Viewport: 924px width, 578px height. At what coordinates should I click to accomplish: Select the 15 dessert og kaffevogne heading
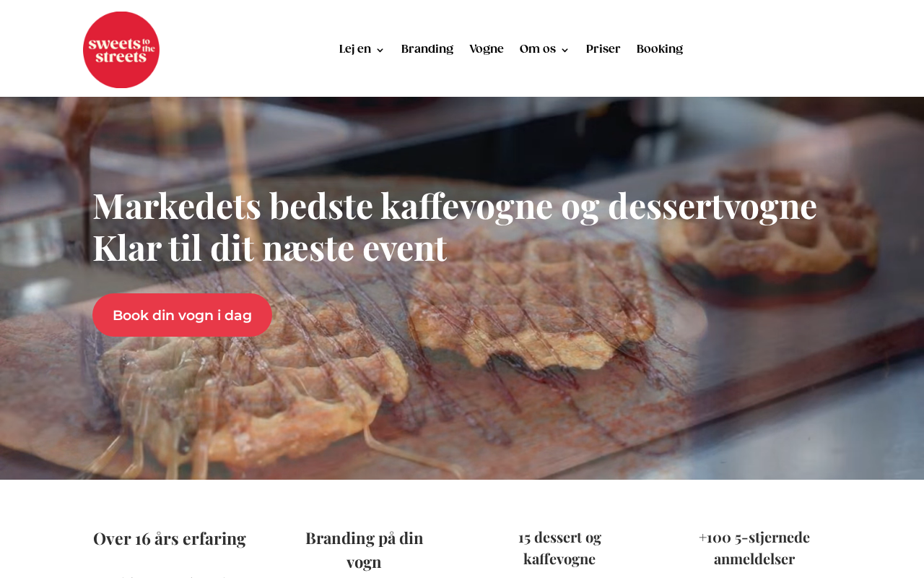pyautogui.click(x=559, y=548)
